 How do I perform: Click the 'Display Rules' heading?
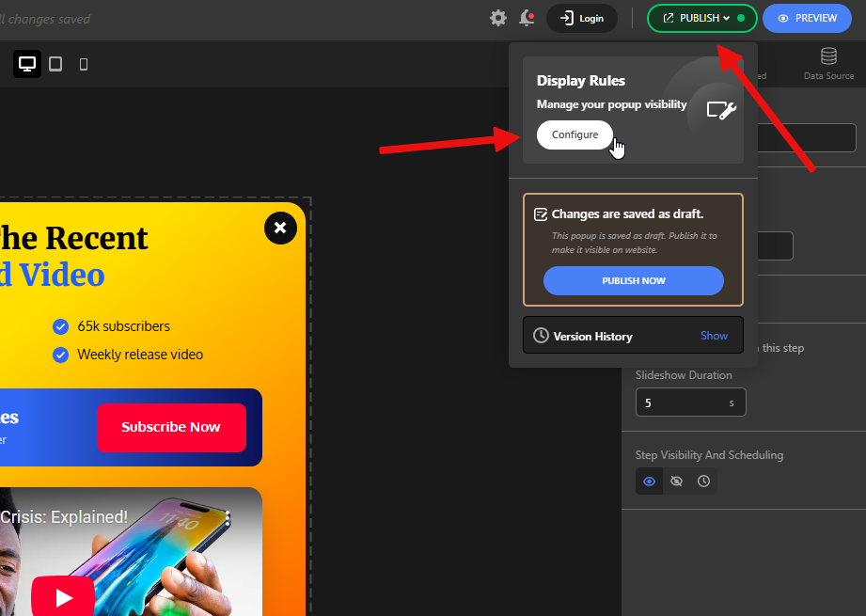pos(581,81)
